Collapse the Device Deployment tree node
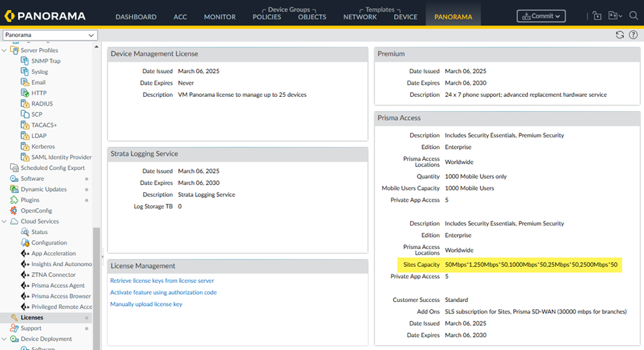This screenshot has height=350, width=644. coord(5,339)
